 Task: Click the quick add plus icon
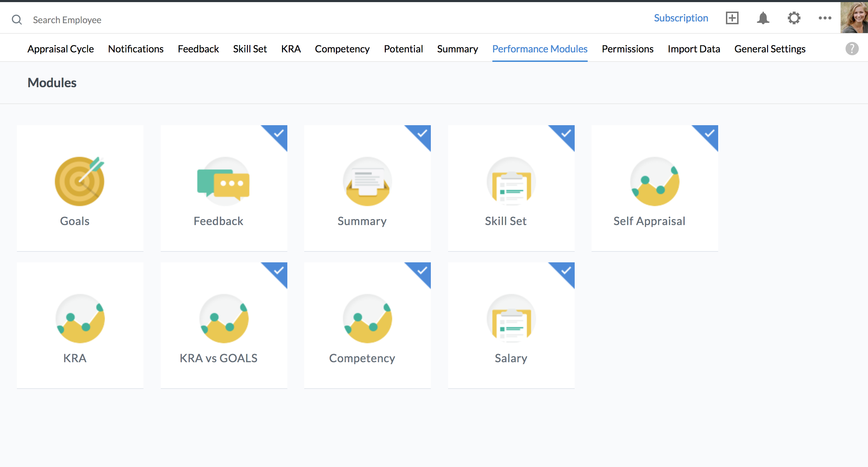coord(732,18)
